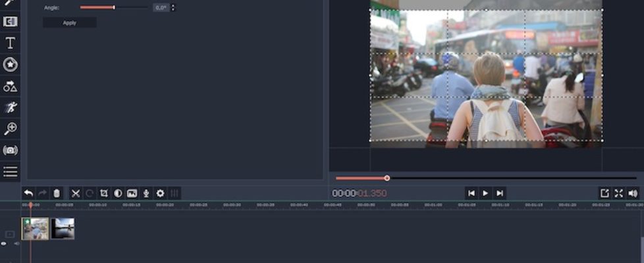The height and width of the screenshot is (263, 644).
Task: Open Color adjustments half-circle icon
Action: click(x=118, y=193)
